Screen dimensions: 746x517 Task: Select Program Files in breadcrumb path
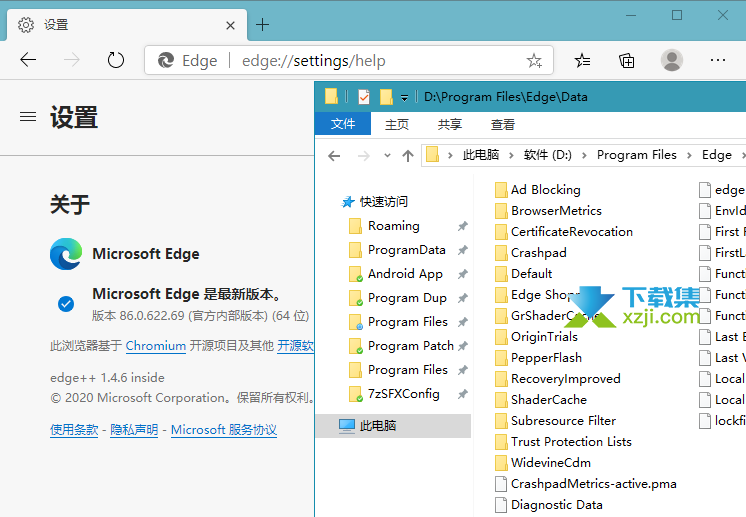pos(637,155)
